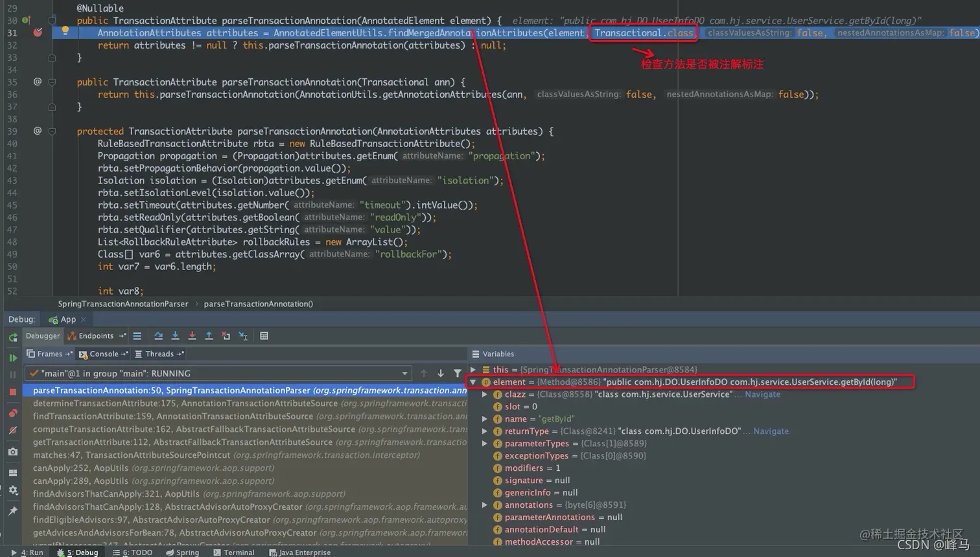980x557 pixels.
Task: Select the next frame with down arrow
Action: 441,373
